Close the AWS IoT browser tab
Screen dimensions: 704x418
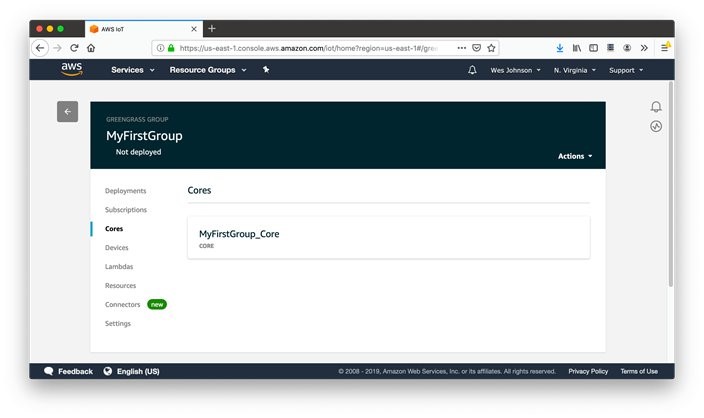(x=194, y=29)
